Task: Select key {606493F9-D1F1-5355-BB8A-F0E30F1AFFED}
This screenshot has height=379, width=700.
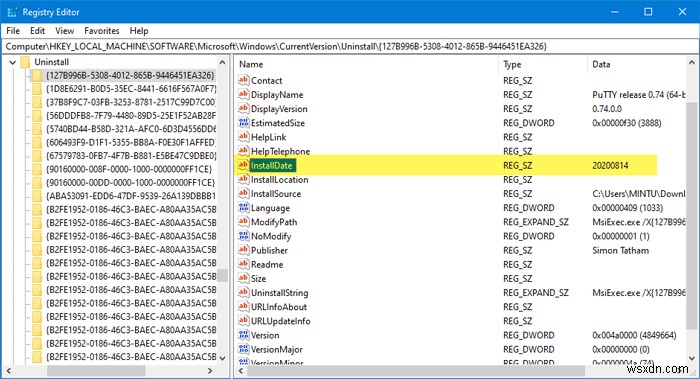Action: [131, 142]
